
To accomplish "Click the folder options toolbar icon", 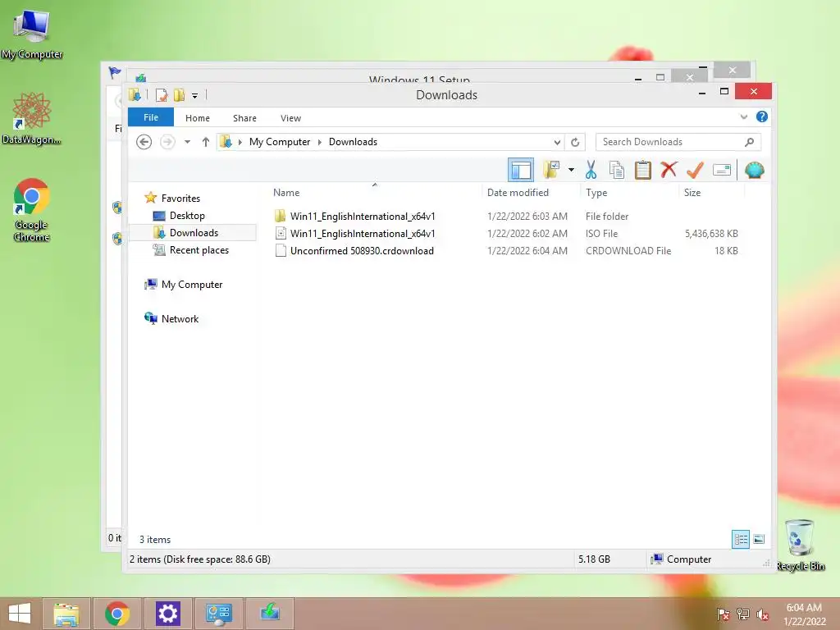I will pyautogui.click(x=551, y=171).
